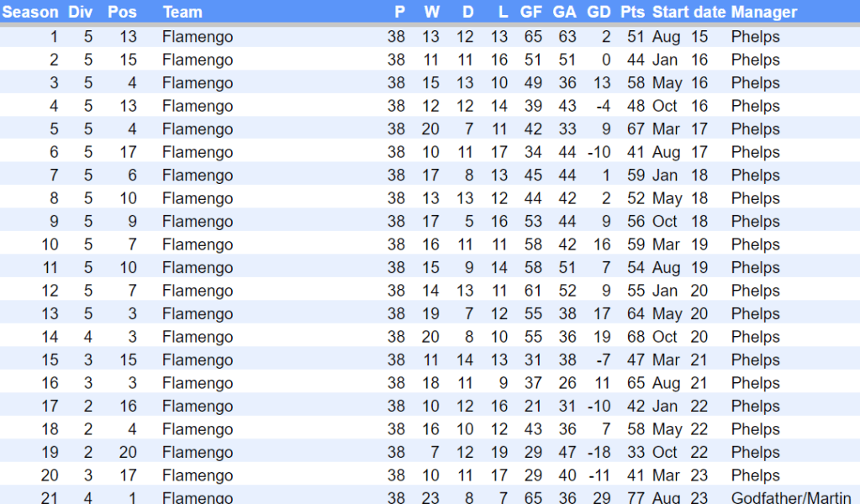Select the GA column header
Viewport: 860px width, 504px height.
pyautogui.click(x=565, y=13)
